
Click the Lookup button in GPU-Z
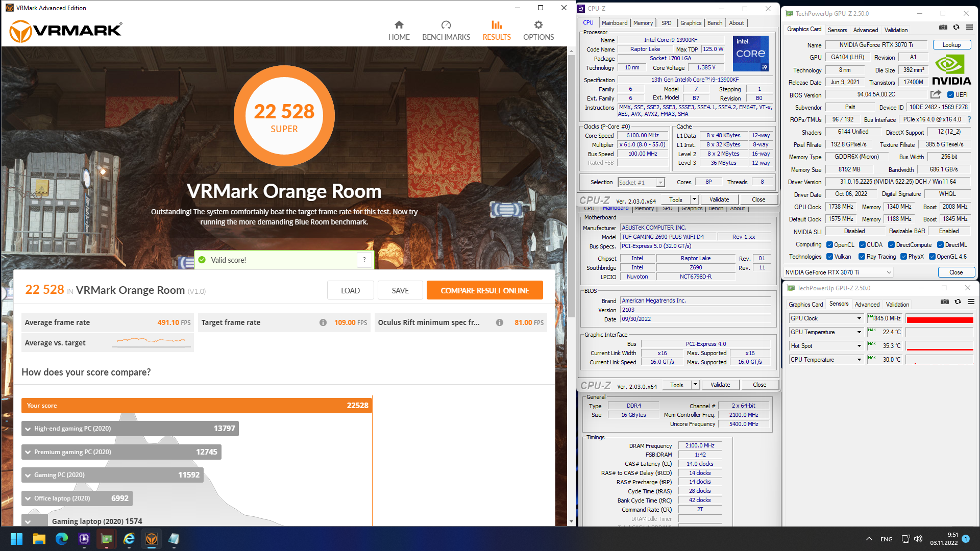[951, 45]
